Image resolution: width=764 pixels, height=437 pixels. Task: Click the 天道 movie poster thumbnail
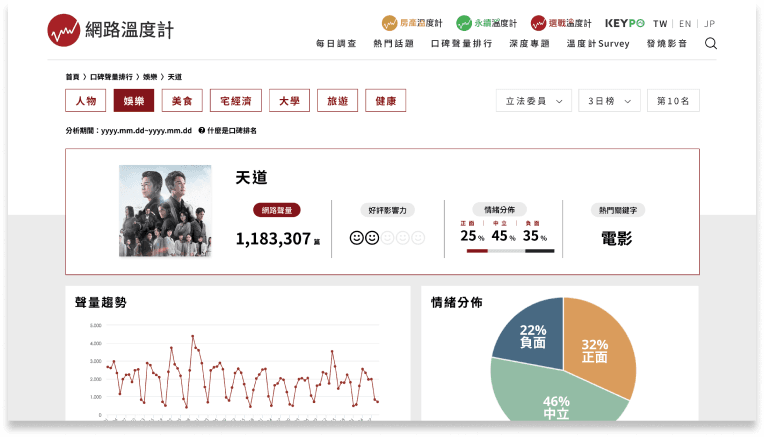click(165, 211)
